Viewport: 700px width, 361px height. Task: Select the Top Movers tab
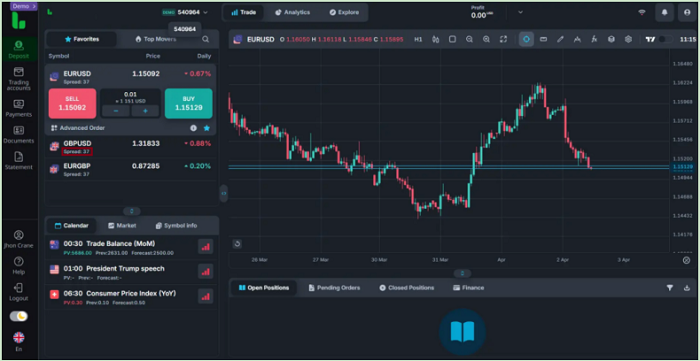tap(155, 39)
